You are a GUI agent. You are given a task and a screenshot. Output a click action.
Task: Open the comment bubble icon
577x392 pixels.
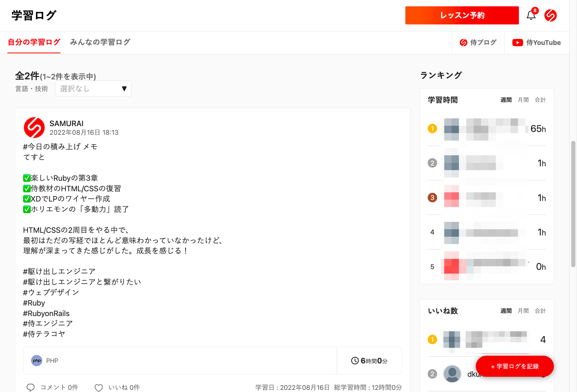coord(31,387)
